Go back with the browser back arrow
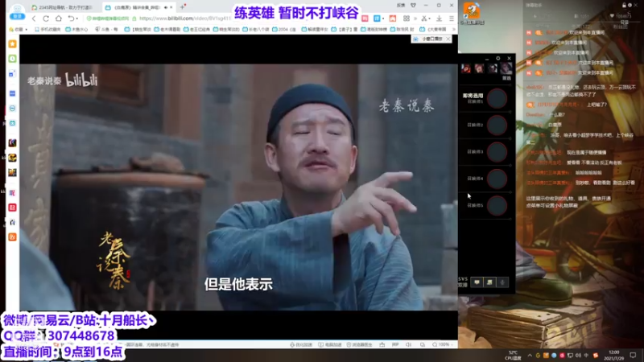The height and width of the screenshot is (362, 644). click(x=34, y=19)
